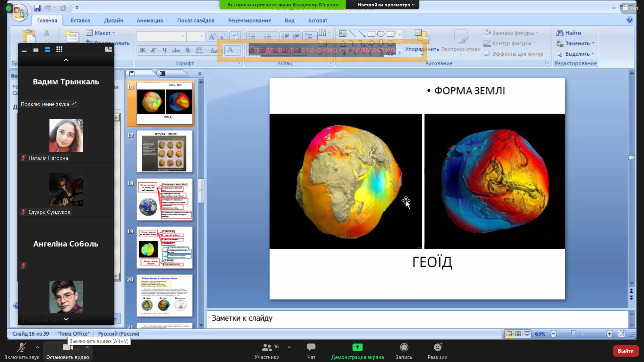Toggle camera with Остановить видео

[67, 348]
